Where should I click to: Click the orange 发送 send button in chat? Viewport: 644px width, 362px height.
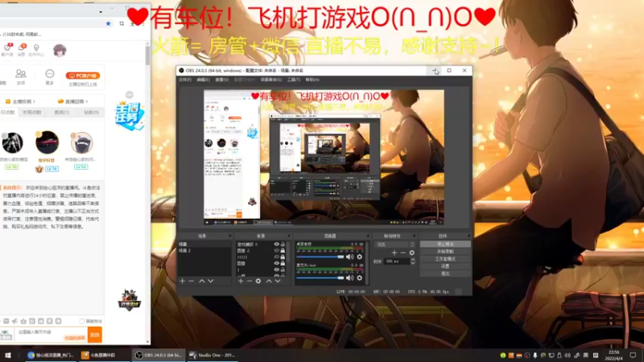tap(95, 335)
